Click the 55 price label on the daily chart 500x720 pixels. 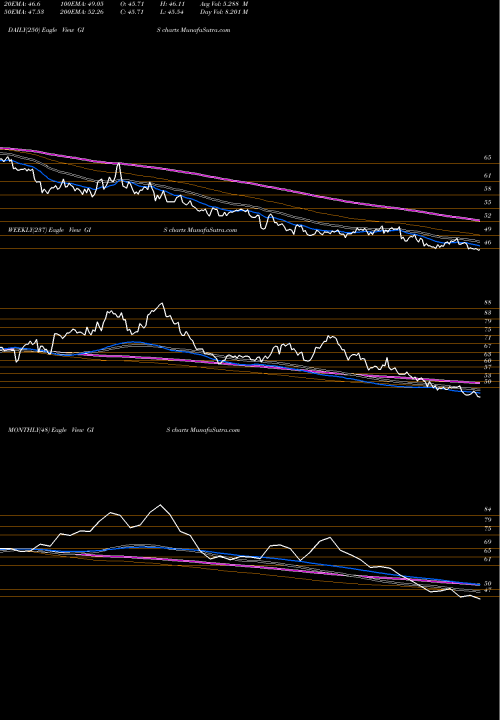point(487,202)
